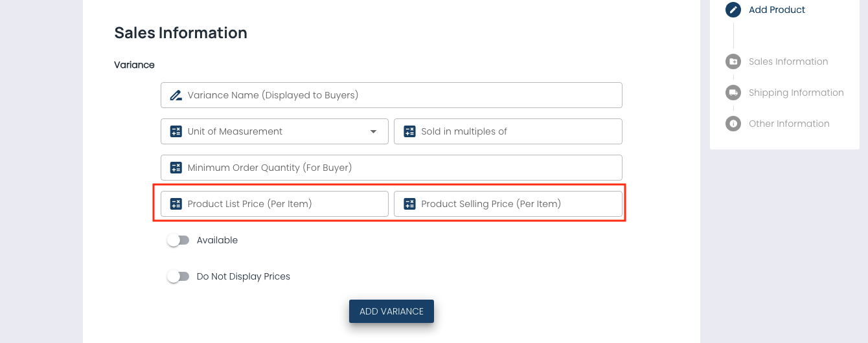Click calculator icon beside Sold in multiples of
The height and width of the screenshot is (343, 868).
pyautogui.click(x=409, y=131)
